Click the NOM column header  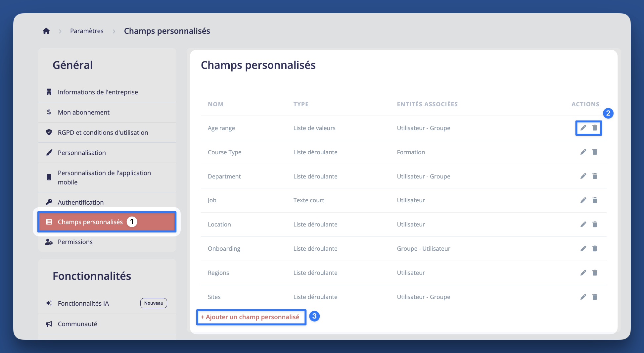pyautogui.click(x=215, y=104)
